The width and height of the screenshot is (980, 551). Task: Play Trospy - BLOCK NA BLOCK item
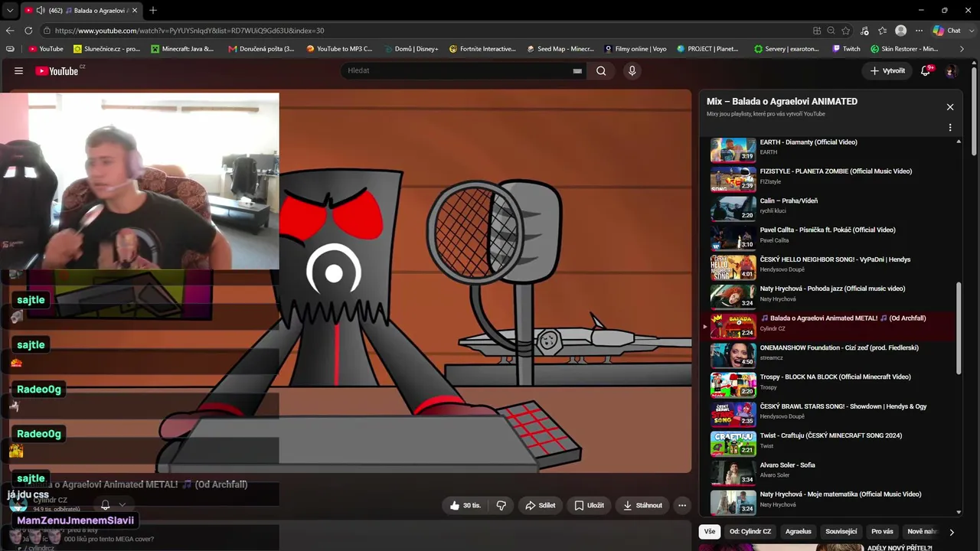tap(831, 385)
